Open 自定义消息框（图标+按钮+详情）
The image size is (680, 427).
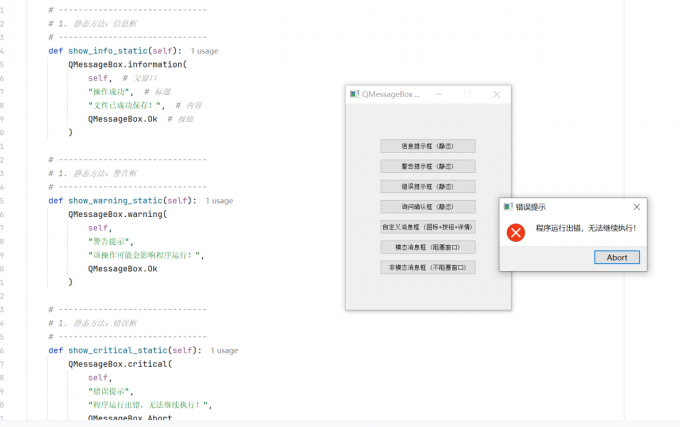[428, 227]
